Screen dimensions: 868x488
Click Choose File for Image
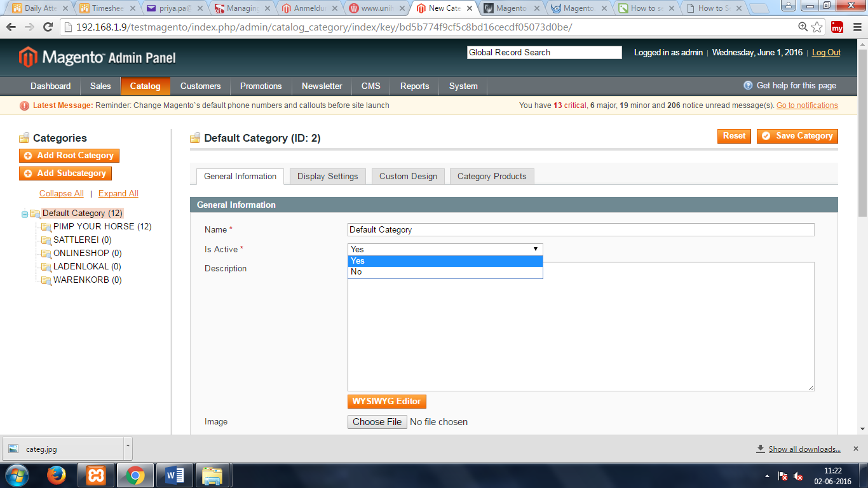[x=377, y=422]
